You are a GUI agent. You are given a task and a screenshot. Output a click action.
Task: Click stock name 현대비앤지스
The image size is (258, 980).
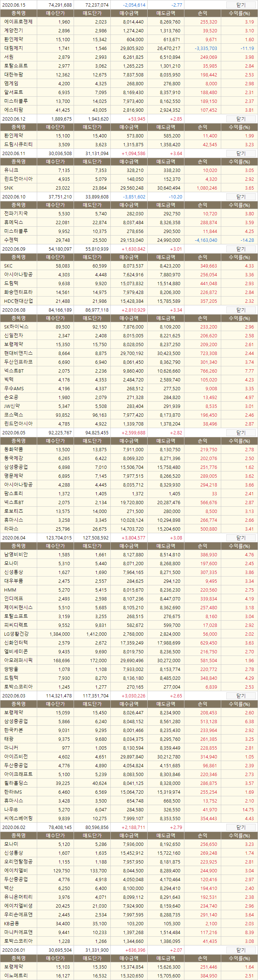tap(18, 353)
